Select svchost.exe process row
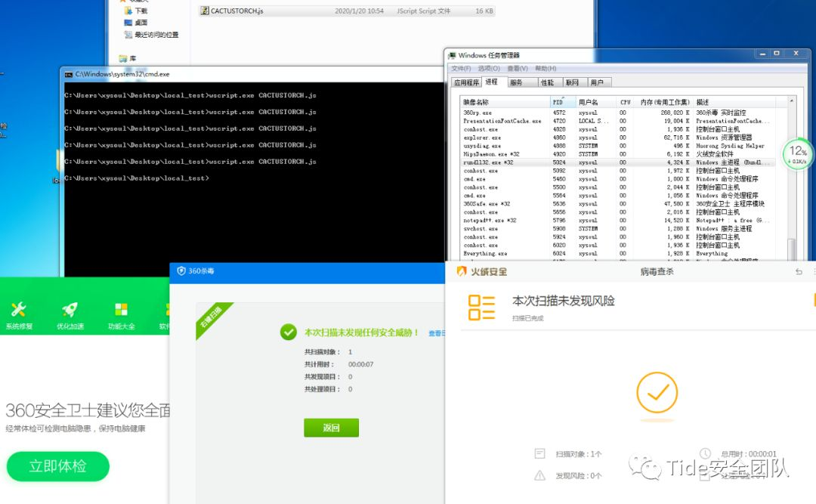Screen dimensions: 816x504 point(618,228)
